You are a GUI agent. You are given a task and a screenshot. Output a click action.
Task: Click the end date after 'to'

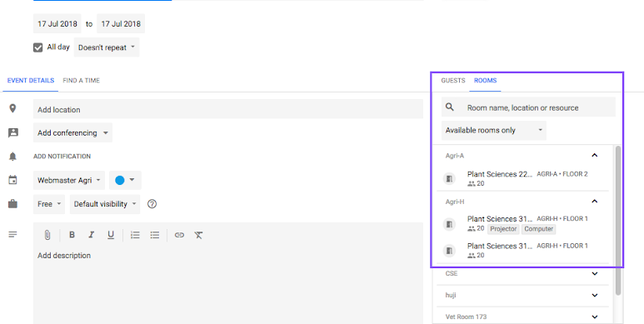click(121, 24)
